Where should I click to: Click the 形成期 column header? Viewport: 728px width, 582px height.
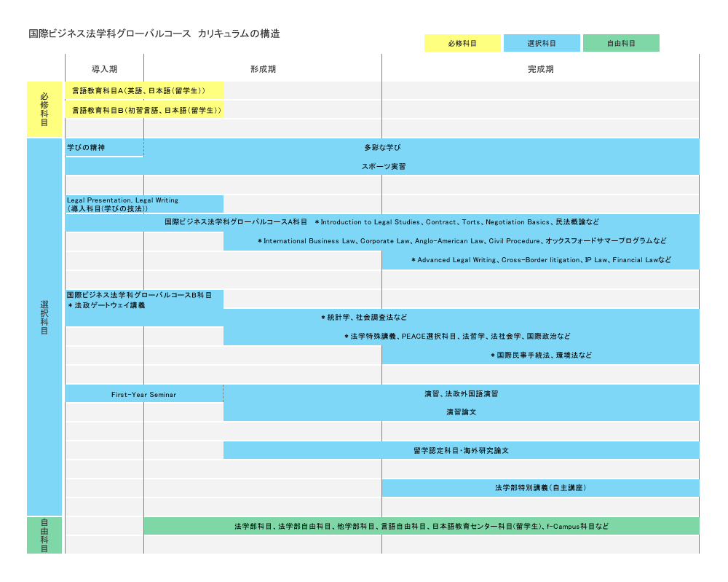(x=263, y=69)
